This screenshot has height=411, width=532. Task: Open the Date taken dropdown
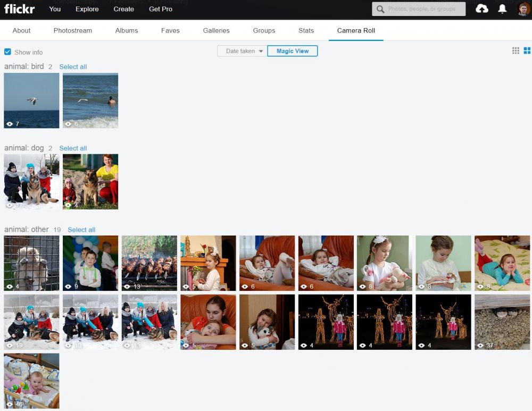tap(242, 51)
